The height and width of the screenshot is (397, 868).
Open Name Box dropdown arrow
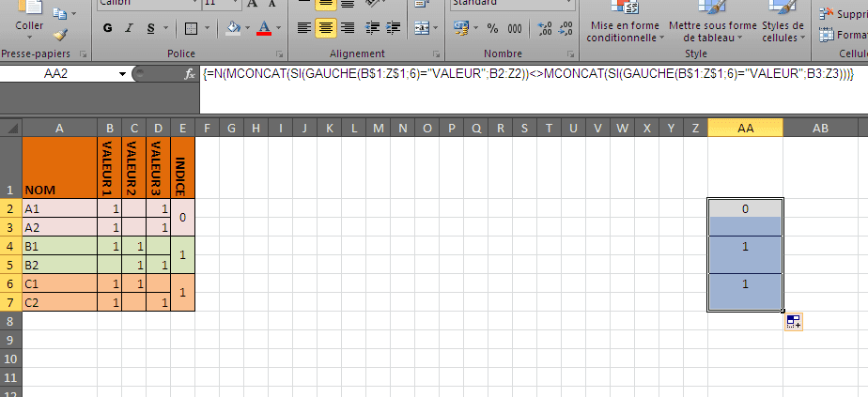click(122, 73)
